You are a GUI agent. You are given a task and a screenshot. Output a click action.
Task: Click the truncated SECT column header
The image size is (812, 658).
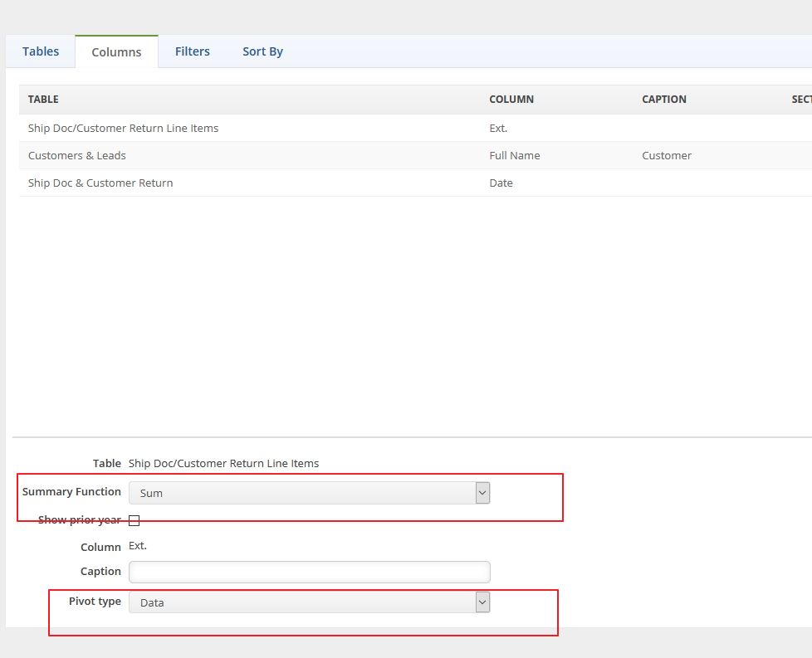point(801,100)
